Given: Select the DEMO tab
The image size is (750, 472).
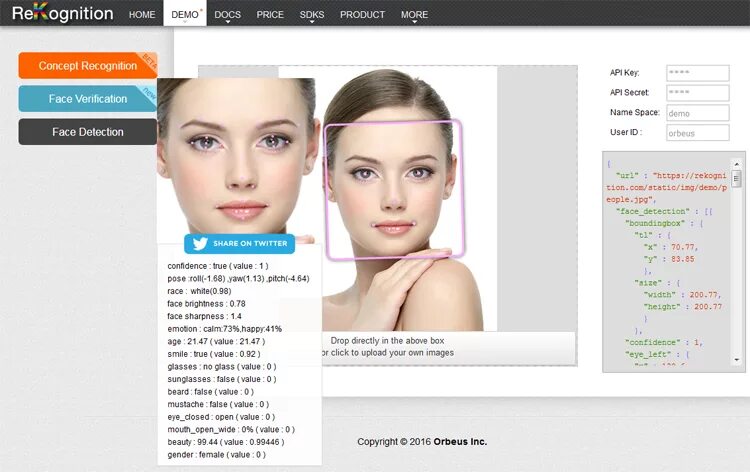Looking at the screenshot, I should [x=185, y=14].
